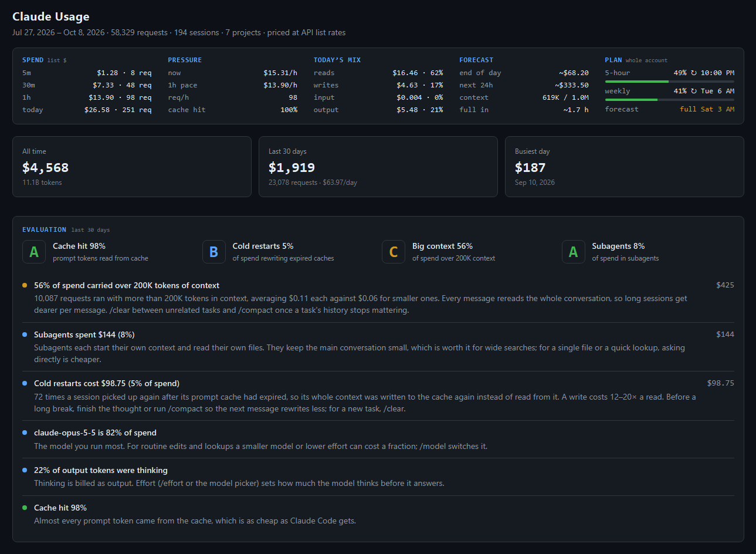Viewport: 756px width, 554px height.
Task: Click 'claude-opus-5-5 is 82% of spend' finding
Action: click(95, 433)
